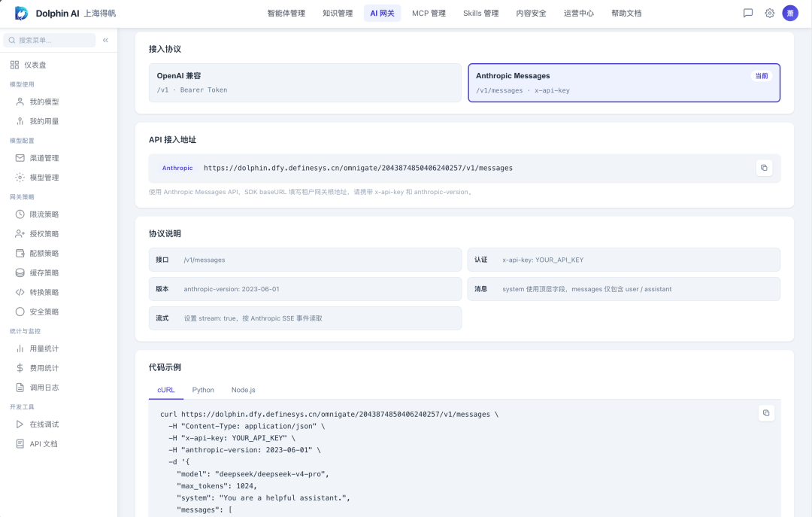The image size is (812, 517).
Task: Click the dashboard grid icon beside 仪表盘
Action: [x=14, y=65]
